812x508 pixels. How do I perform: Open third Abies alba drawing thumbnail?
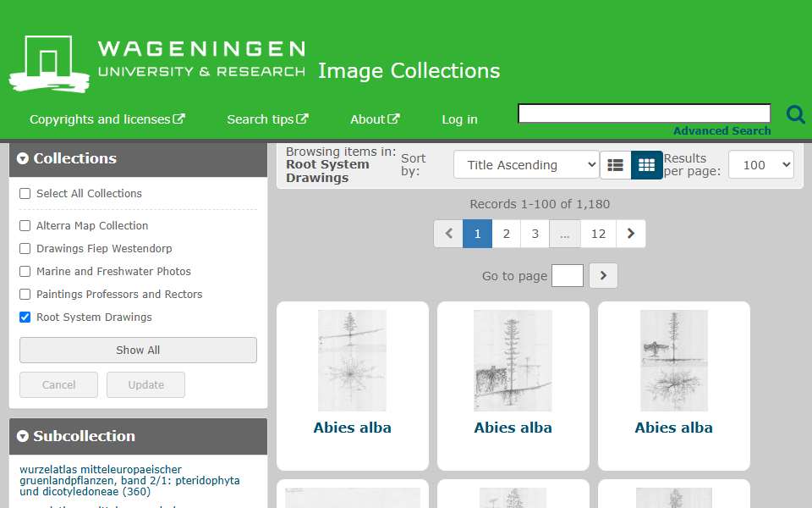tap(674, 361)
